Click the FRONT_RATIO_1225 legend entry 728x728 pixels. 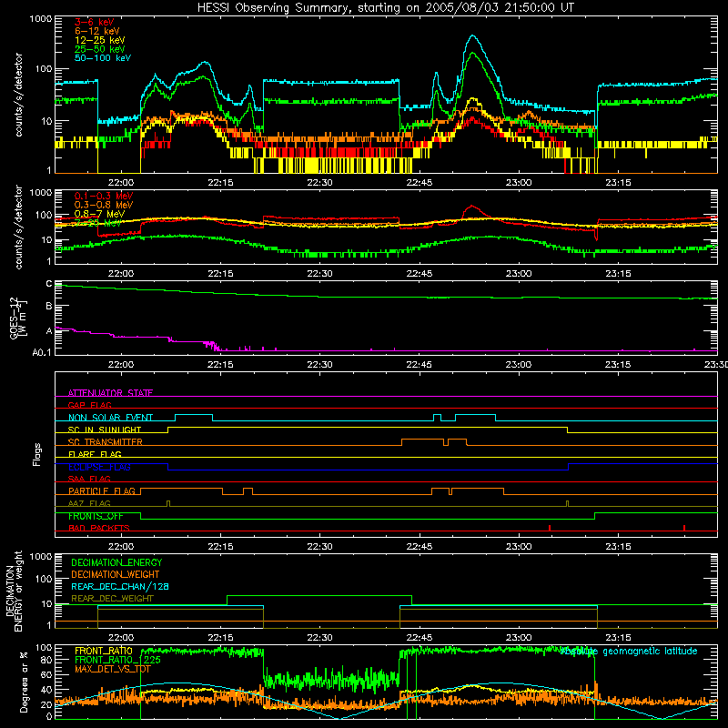[117, 660]
